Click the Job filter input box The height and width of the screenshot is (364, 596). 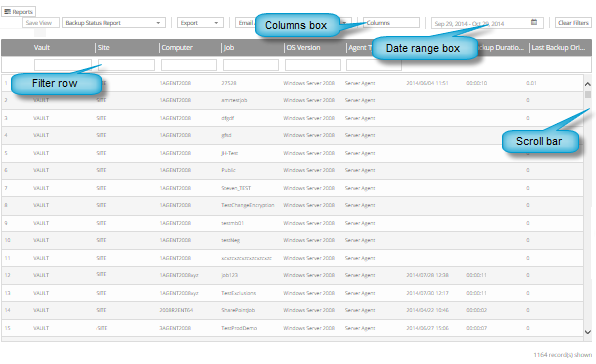pos(250,65)
